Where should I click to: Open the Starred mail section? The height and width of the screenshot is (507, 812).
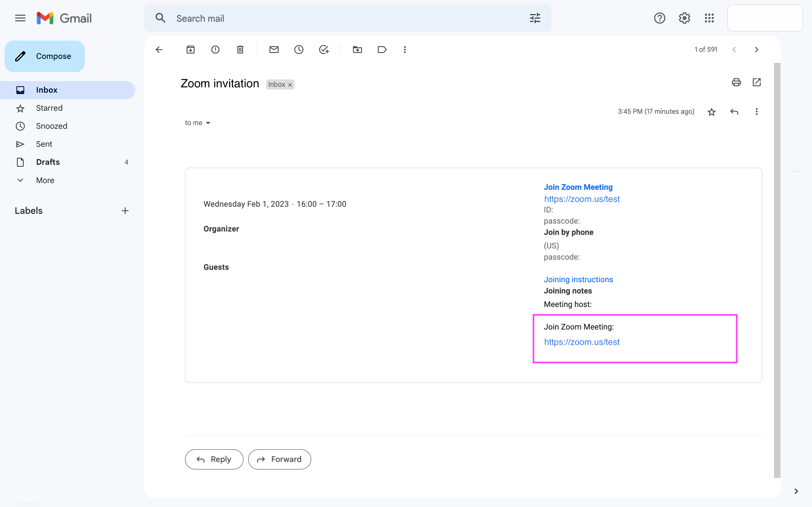[49, 108]
